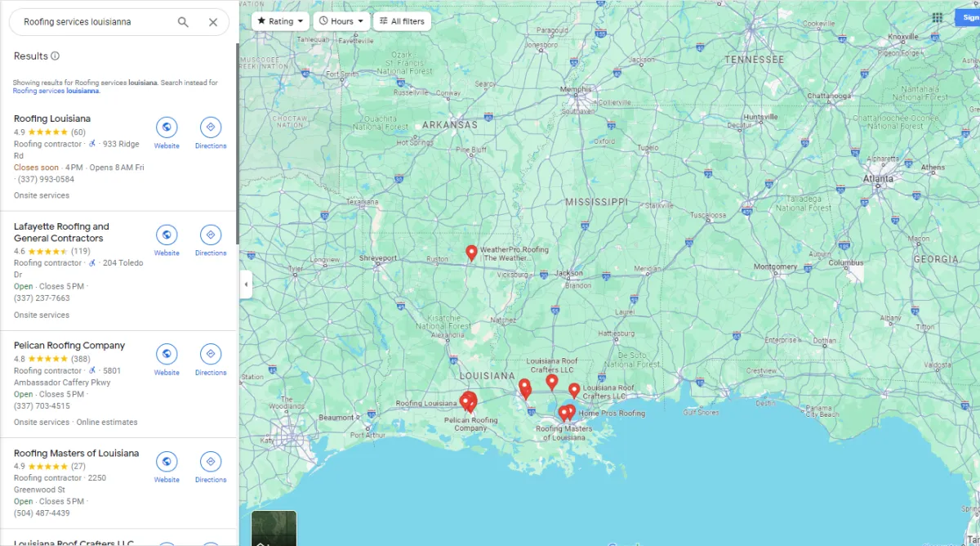
Task: Click the 'Montgomery' city label on map
Action: pyautogui.click(x=775, y=266)
